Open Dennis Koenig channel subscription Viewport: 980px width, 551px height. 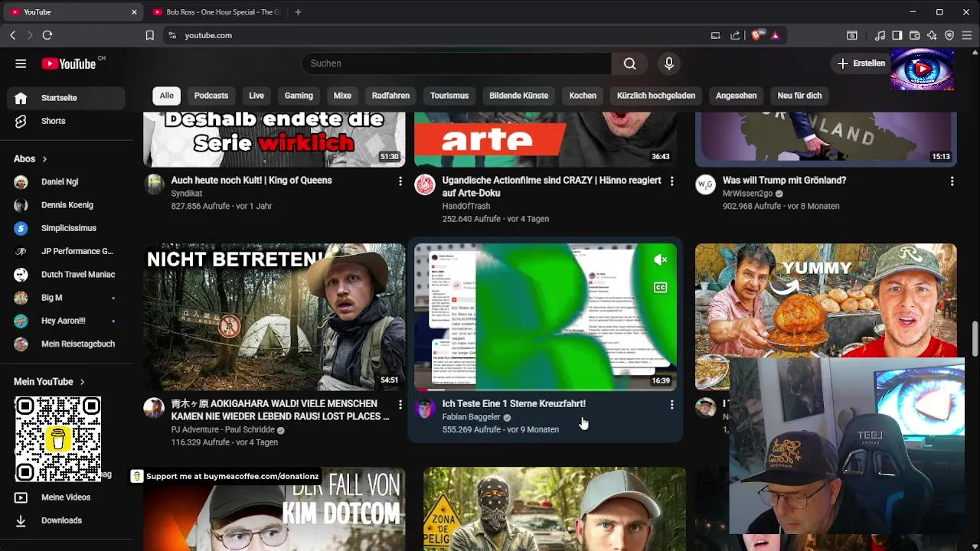coord(66,205)
